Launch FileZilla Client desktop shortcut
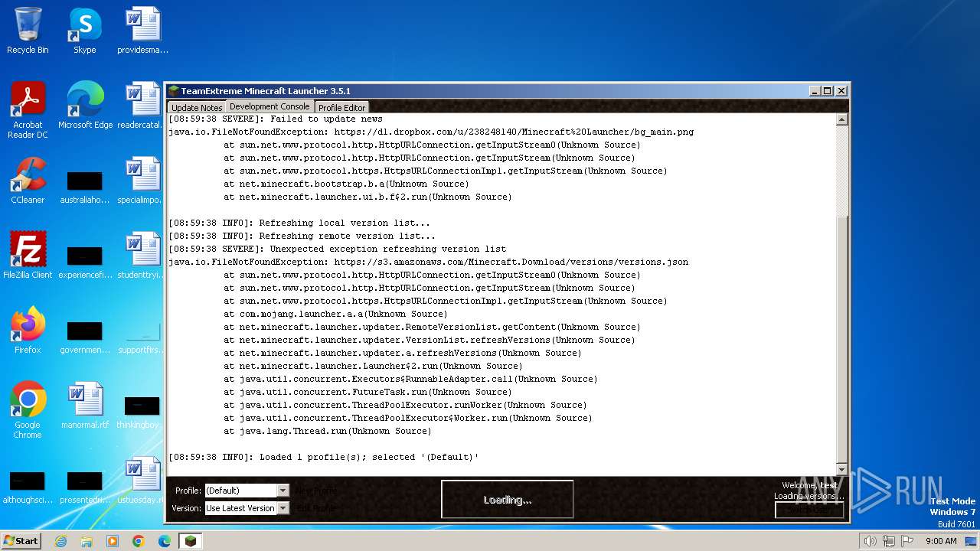 click(28, 256)
